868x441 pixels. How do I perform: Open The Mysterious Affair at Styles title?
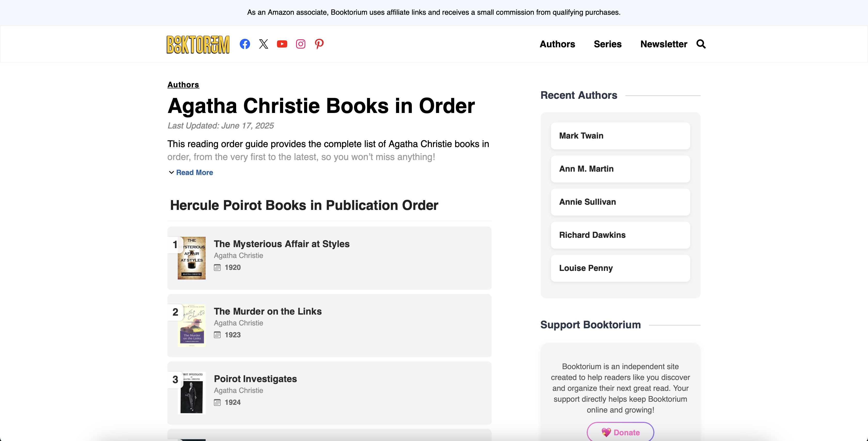282,244
